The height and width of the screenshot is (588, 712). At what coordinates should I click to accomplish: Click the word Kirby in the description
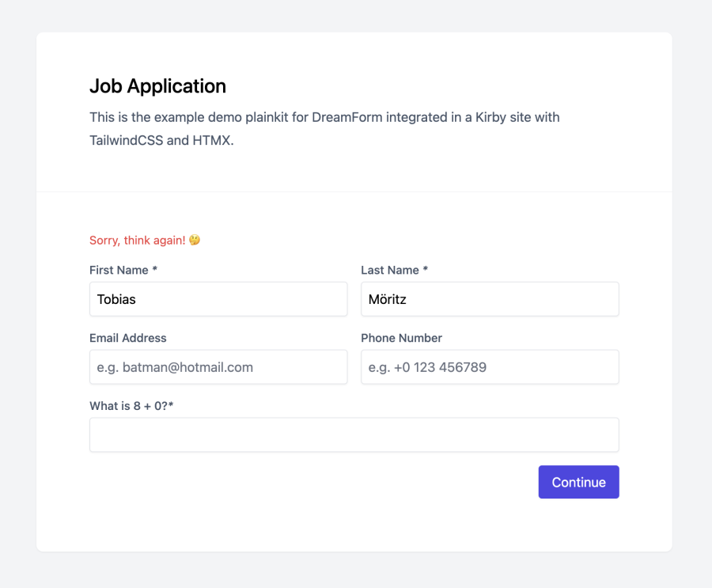[x=490, y=117]
